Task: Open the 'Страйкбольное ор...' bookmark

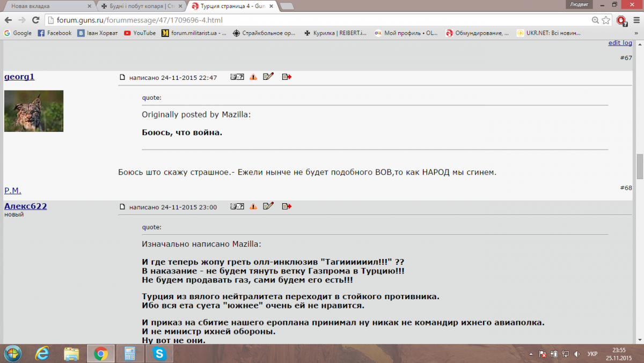Action: point(264,33)
